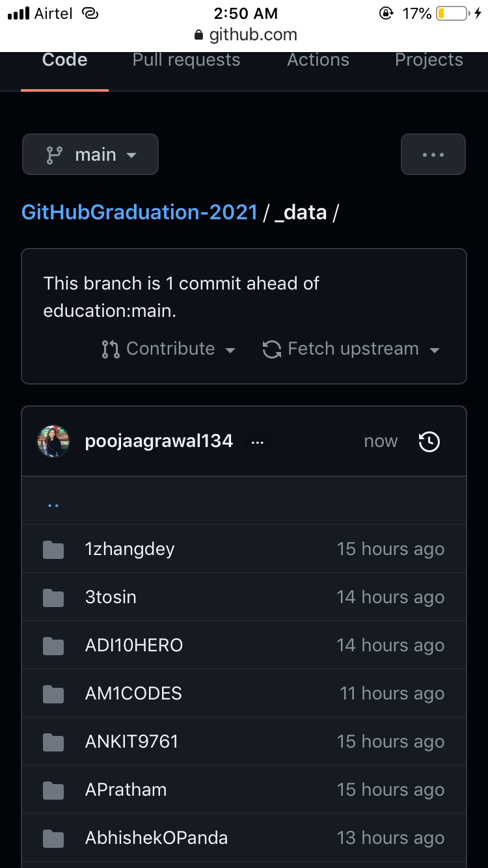The width and height of the screenshot is (488, 868).
Task: Open the GitHubGraduation-2021 repository link
Action: 139,212
